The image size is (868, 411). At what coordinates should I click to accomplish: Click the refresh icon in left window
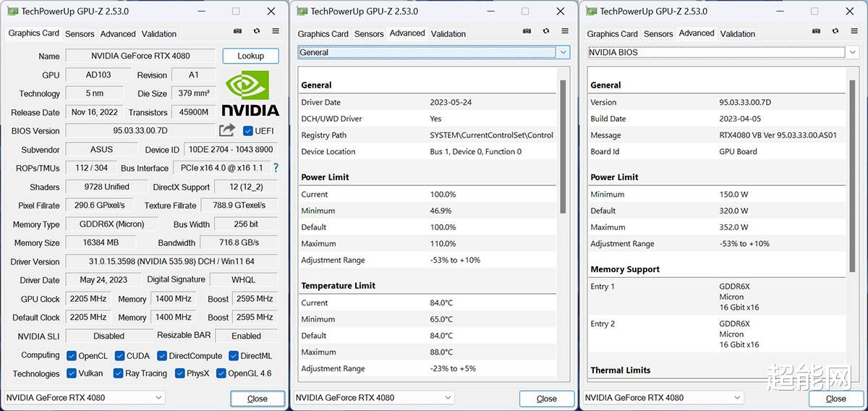click(257, 32)
